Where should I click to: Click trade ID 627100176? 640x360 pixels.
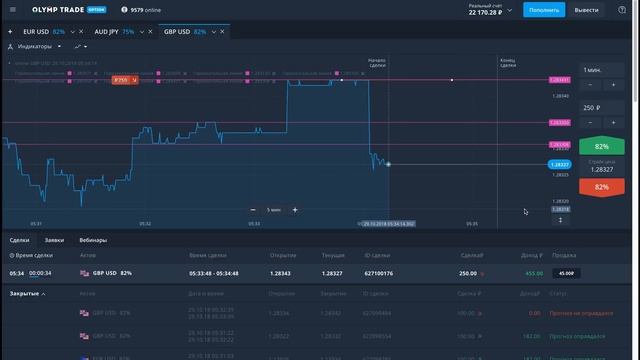(379, 273)
